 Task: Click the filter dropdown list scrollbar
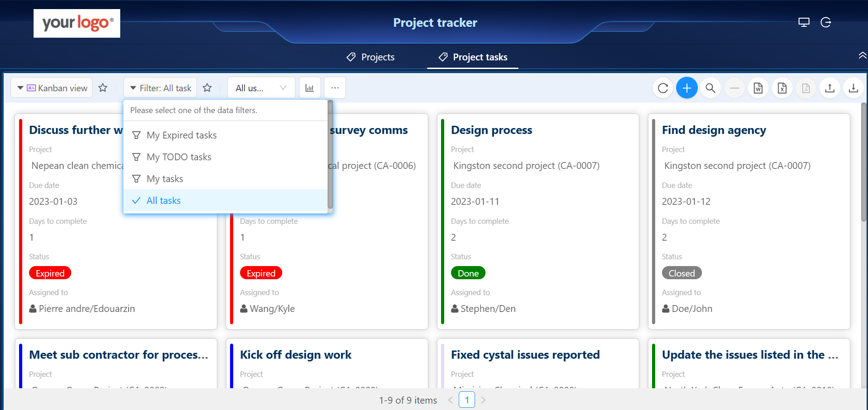(330, 154)
